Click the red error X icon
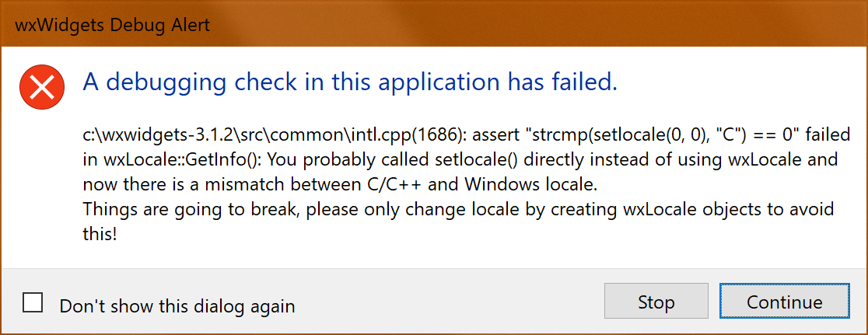The image size is (868, 335). point(41,87)
